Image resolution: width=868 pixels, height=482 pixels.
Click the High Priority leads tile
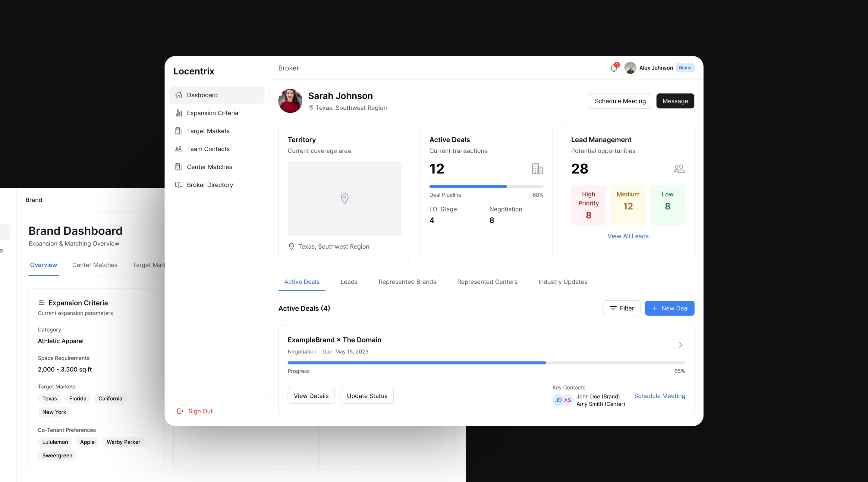pyautogui.click(x=588, y=205)
